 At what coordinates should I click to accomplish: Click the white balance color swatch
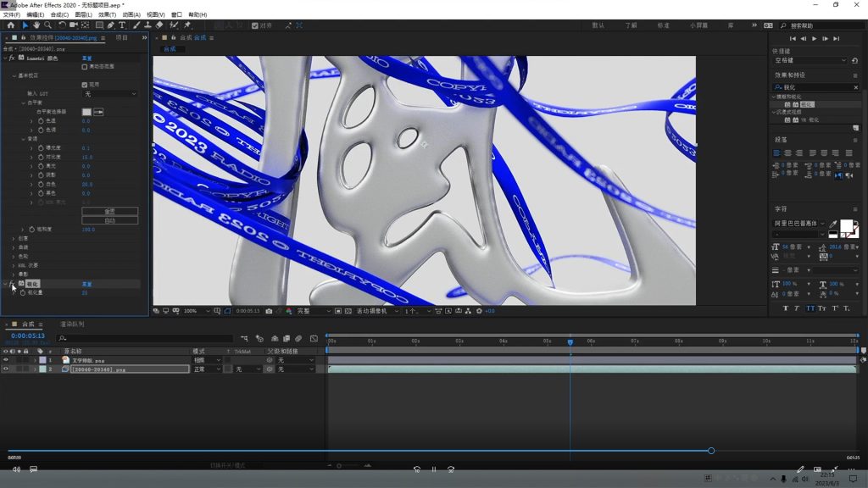pos(86,112)
